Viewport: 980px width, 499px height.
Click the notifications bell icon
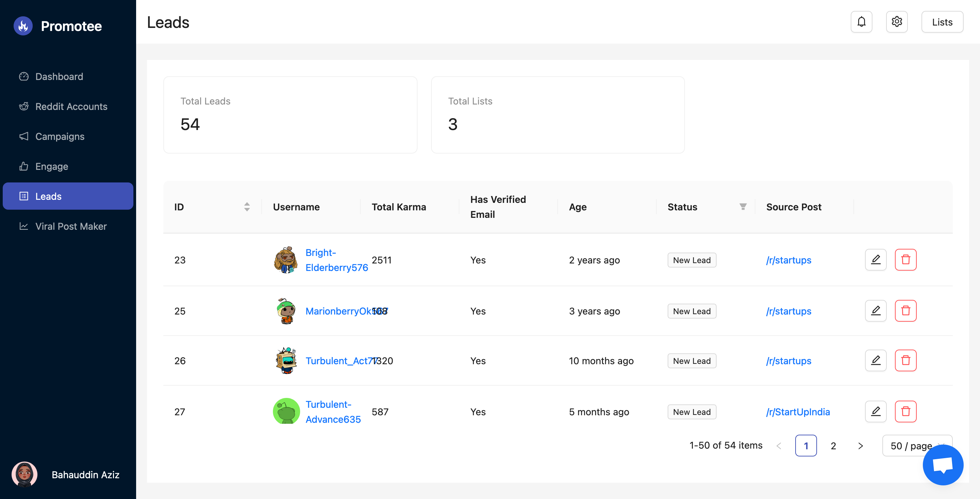[861, 22]
